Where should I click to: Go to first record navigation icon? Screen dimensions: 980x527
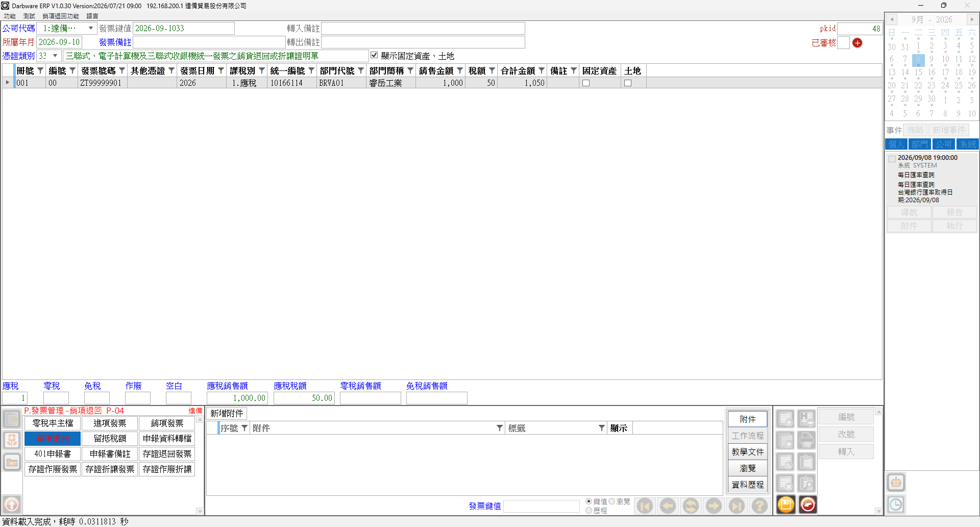click(x=645, y=506)
